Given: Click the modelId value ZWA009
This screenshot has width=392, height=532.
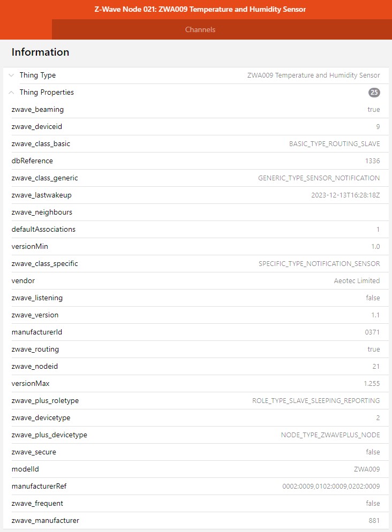Looking at the screenshot, I should tap(368, 469).
